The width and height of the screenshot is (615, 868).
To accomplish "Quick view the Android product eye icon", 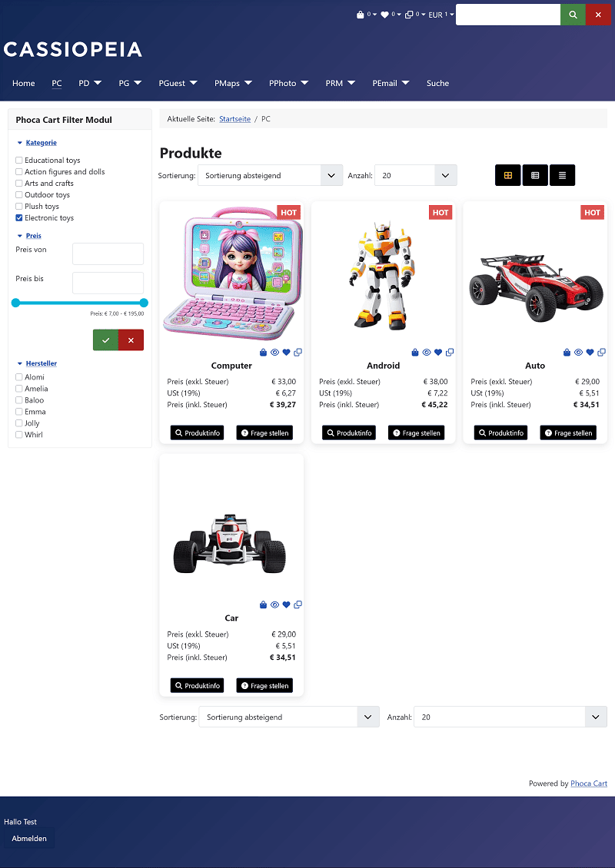I will click(427, 352).
